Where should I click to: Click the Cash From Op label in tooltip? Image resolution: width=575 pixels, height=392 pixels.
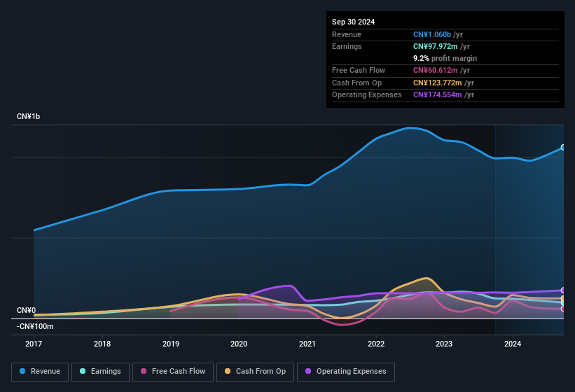[x=356, y=83]
